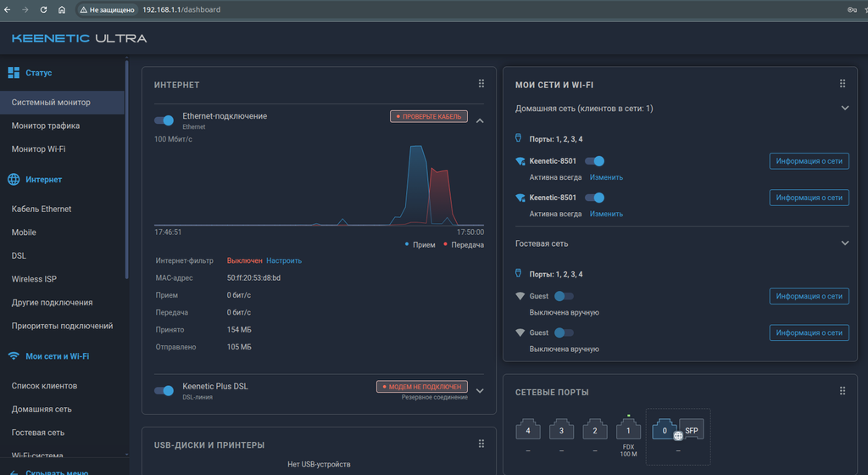Open the Сетевые порты card drag-handle
868x475 pixels.
[843, 391]
